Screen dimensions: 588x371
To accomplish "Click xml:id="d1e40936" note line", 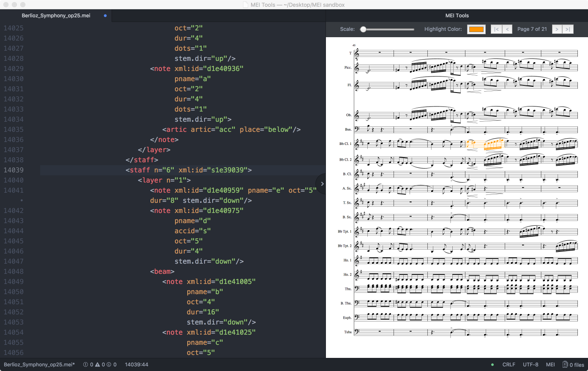I will pyautogui.click(x=197, y=68).
